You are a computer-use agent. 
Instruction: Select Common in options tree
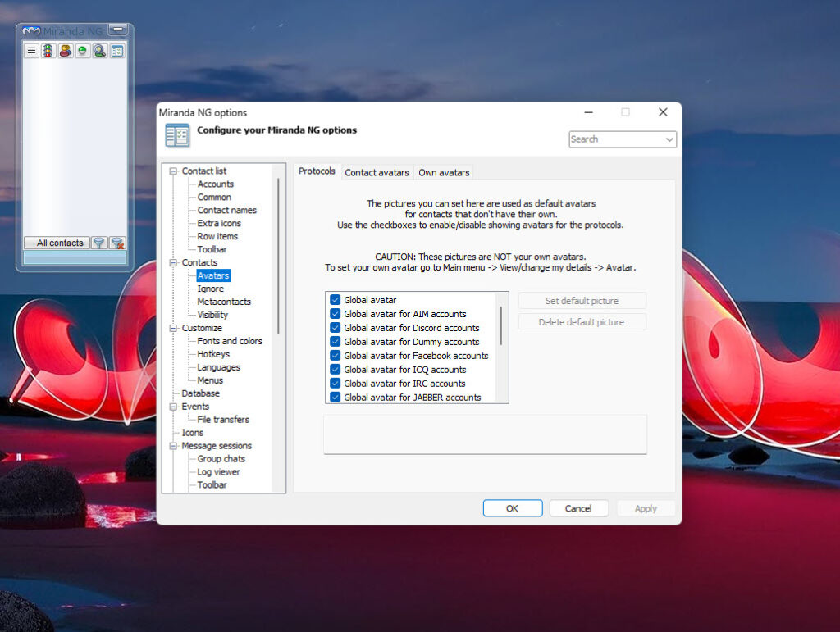click(x=214, y=198)
